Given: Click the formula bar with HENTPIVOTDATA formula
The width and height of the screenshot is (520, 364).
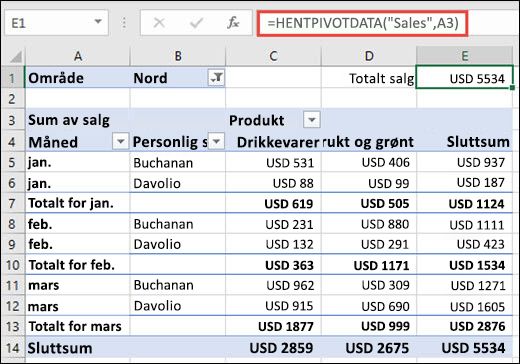Looking at the screenshot, I should (x=363, y=23).
